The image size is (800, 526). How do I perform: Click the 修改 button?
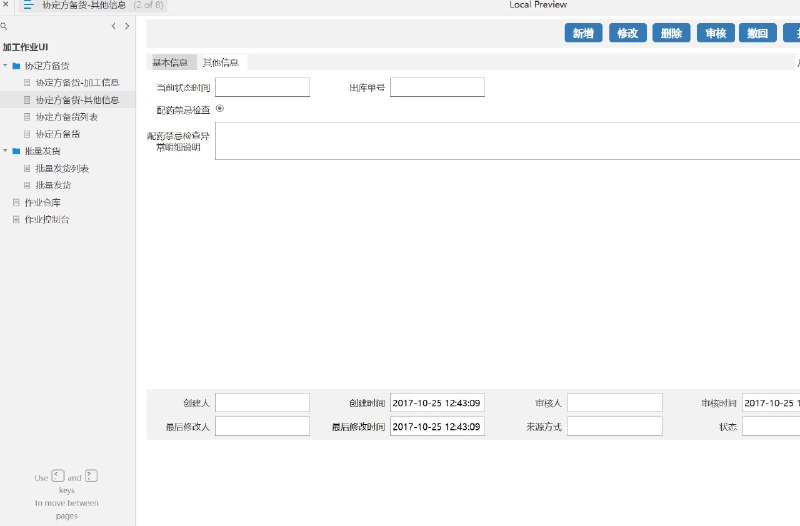628,33
